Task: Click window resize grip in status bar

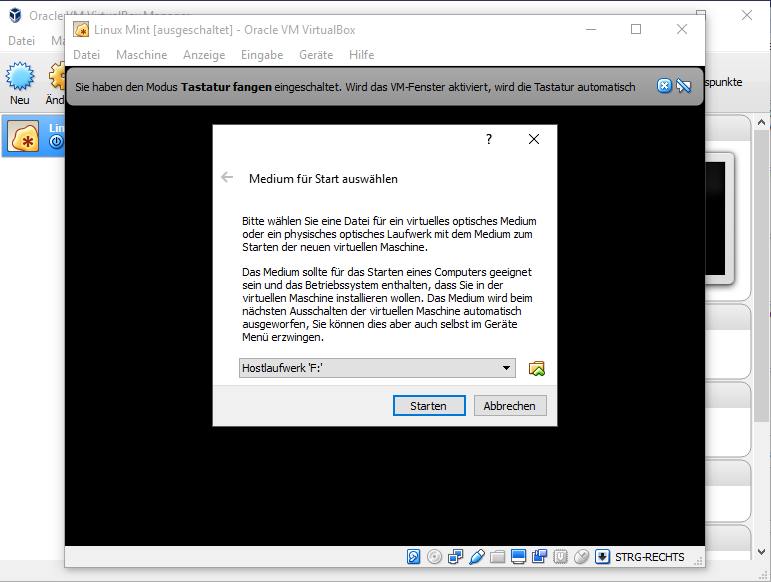Action: (698, 560)
